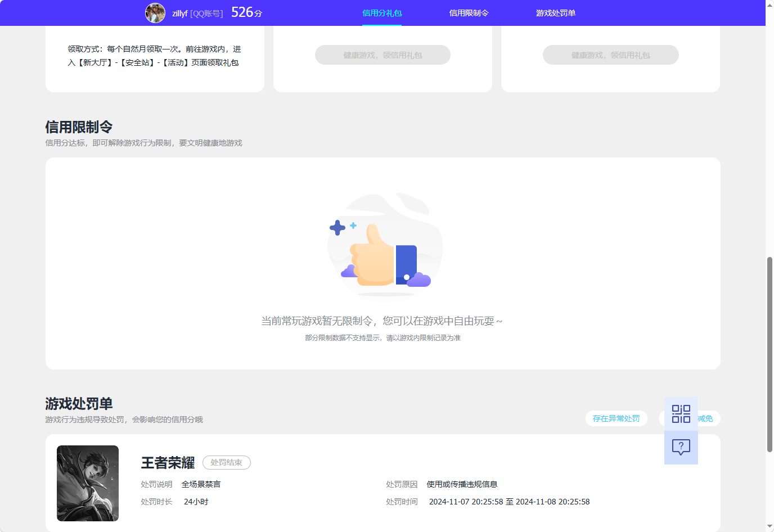Click the 游戏处罚单 section heading
Screen dimensions: 774x532
pyautogui.click(x=79, y=404)
